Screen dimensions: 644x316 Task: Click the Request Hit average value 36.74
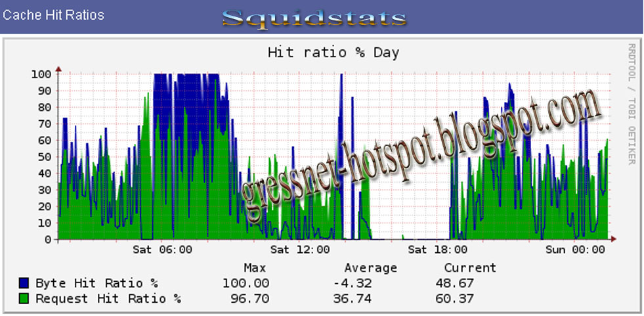click(353, 299)
